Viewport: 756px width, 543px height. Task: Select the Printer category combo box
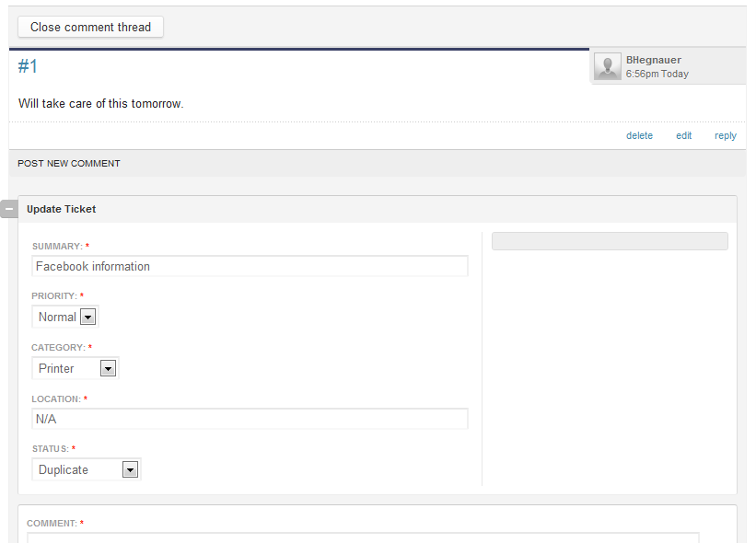(x=76, y=368)
